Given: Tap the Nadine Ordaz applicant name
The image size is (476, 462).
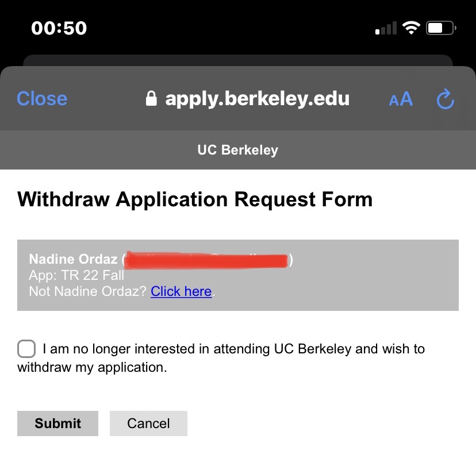Looking at the screenshot, I should (73, 259).
